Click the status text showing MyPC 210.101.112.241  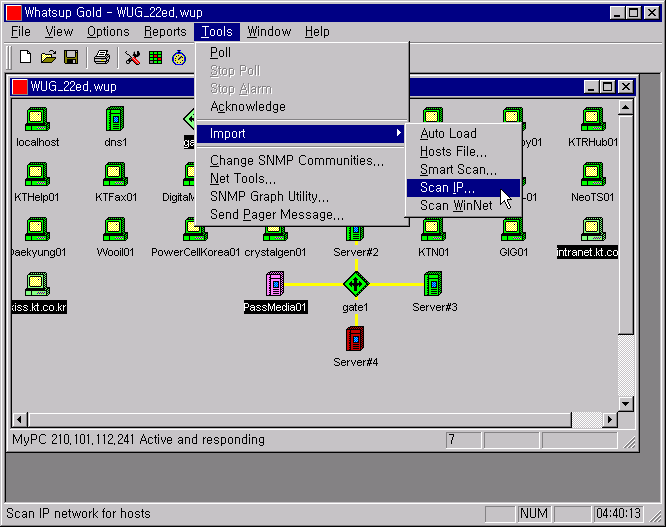(138, 440)
